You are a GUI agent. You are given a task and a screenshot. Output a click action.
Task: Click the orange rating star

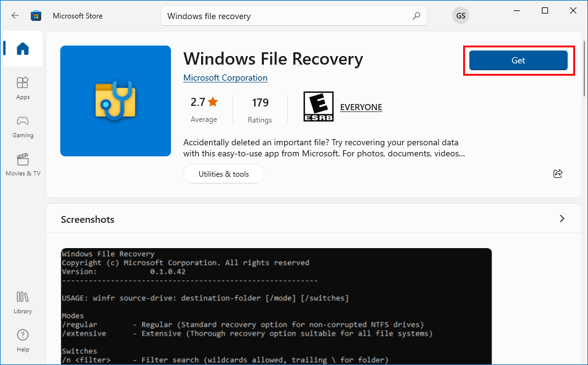pyautogui.click(x=213, y=102)
